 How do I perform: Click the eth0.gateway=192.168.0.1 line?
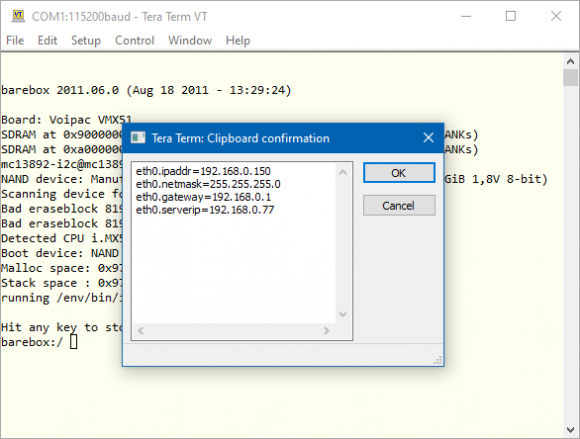(203, 197)
